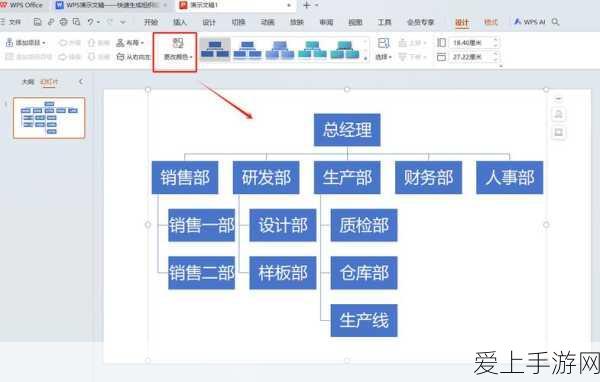Increase height with the up stepper arrow
The image size is (600, 382).
[x=496, y=40]
